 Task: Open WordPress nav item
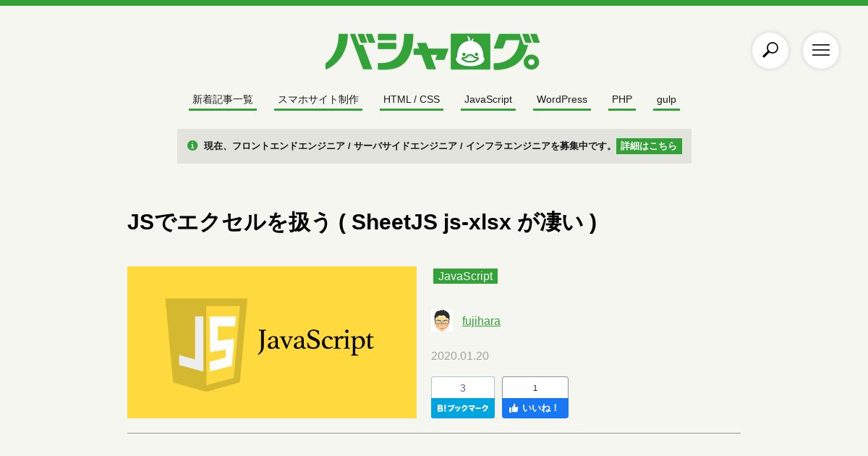562,100
